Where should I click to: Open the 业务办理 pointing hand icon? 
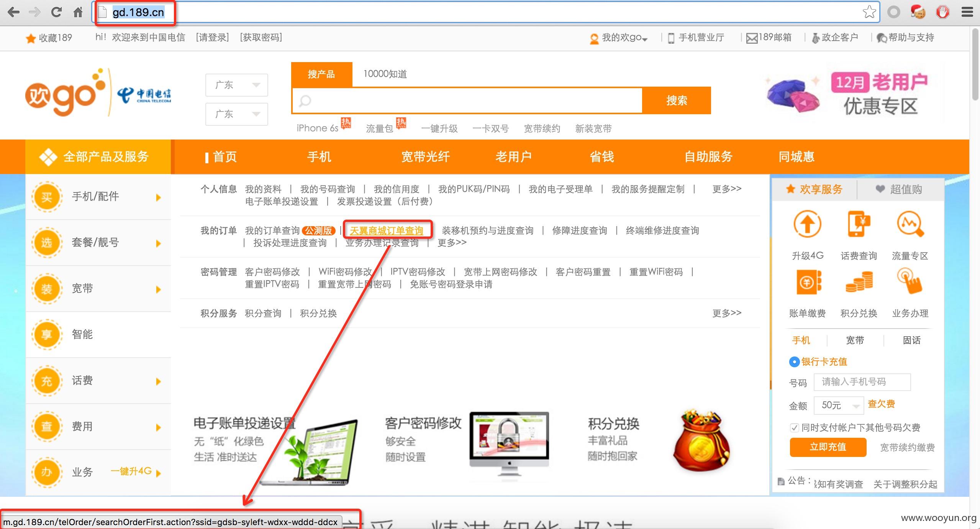[x=910, y=281]
